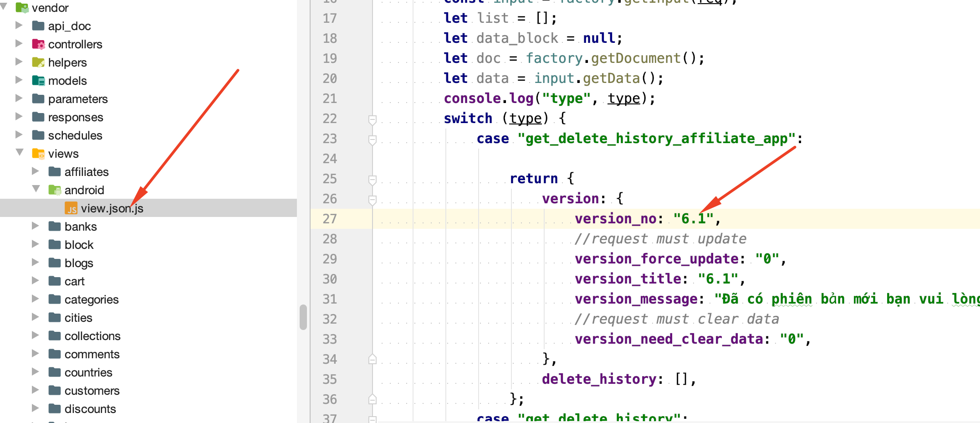Click the getData call on line 20
Image resolution: width=980 pixels, height=423 pixels.
612,78
